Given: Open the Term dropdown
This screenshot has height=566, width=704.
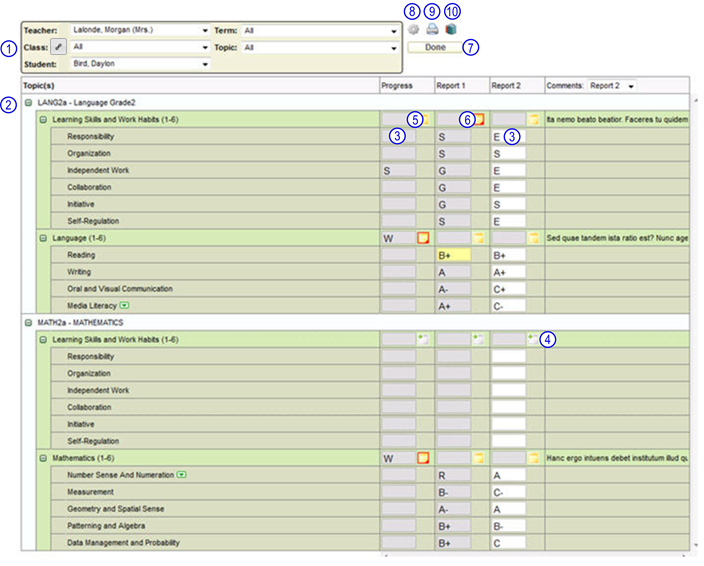Looking at the screenshot, I should coord(394,31).
